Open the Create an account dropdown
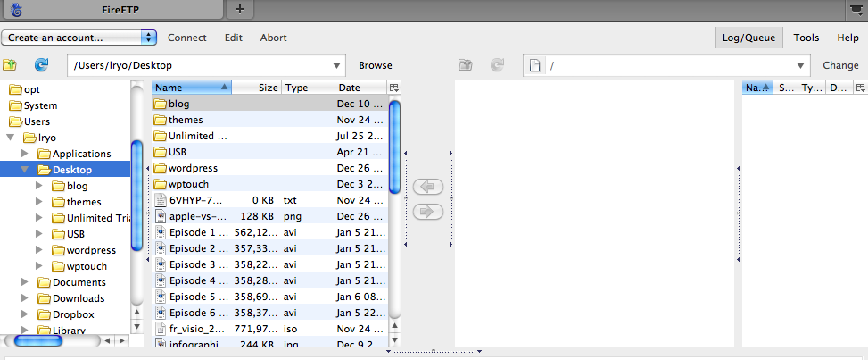868x360 pixels. click(79, 38)
